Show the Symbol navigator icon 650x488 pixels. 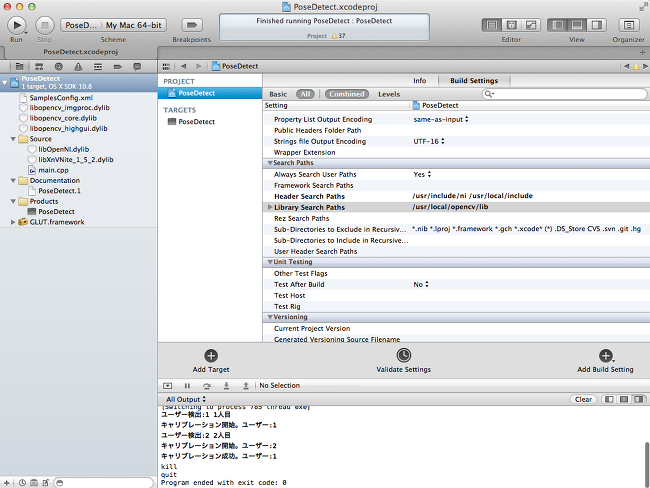(39, 66)
